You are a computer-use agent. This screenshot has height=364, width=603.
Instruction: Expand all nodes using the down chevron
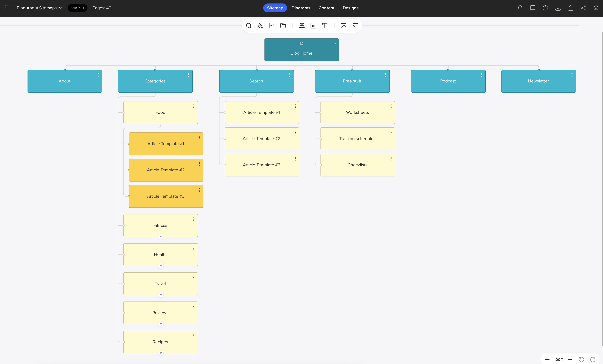[x=355, y=25]
